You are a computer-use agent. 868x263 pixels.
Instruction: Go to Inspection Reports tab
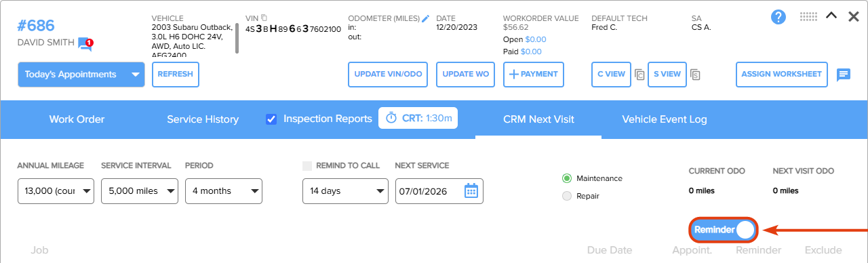click(328, 119)
